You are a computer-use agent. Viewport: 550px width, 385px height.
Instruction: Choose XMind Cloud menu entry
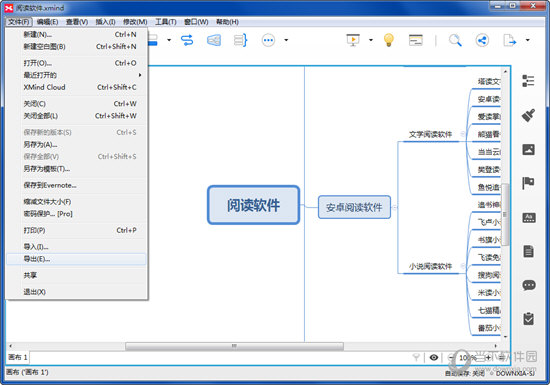click(76, 87)
